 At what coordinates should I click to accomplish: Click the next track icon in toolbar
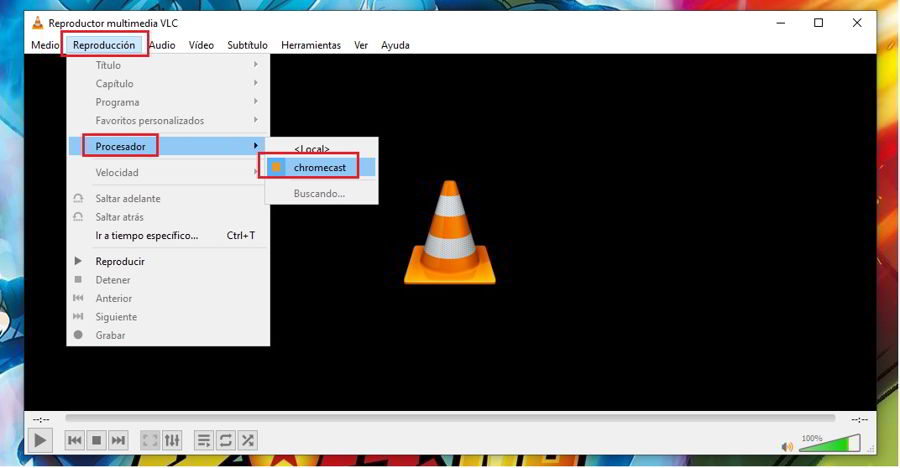118,440
